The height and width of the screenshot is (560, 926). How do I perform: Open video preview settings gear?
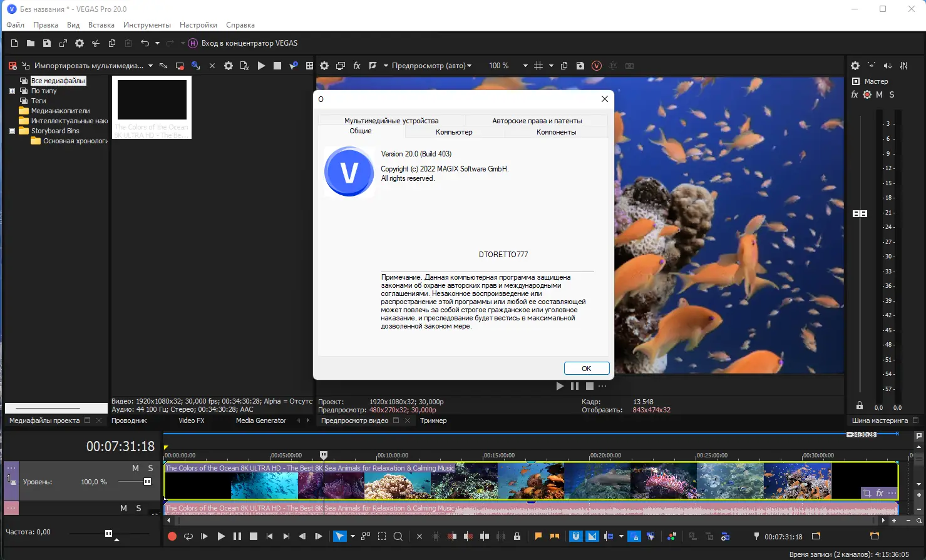coord(324,66)
